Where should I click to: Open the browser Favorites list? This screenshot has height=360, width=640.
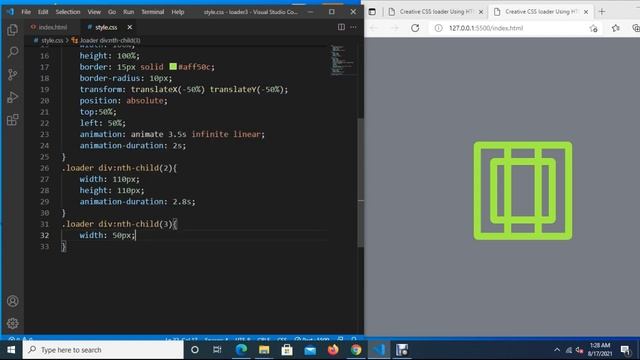(x=616, y=28)
